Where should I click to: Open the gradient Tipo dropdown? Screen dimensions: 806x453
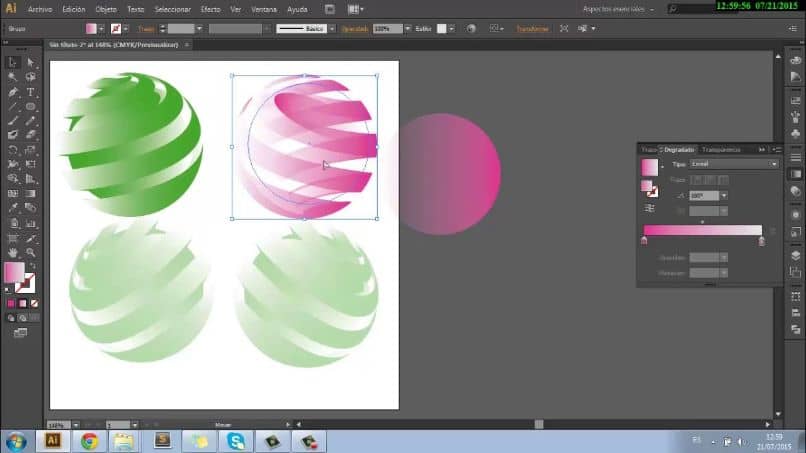click(773, 164)
